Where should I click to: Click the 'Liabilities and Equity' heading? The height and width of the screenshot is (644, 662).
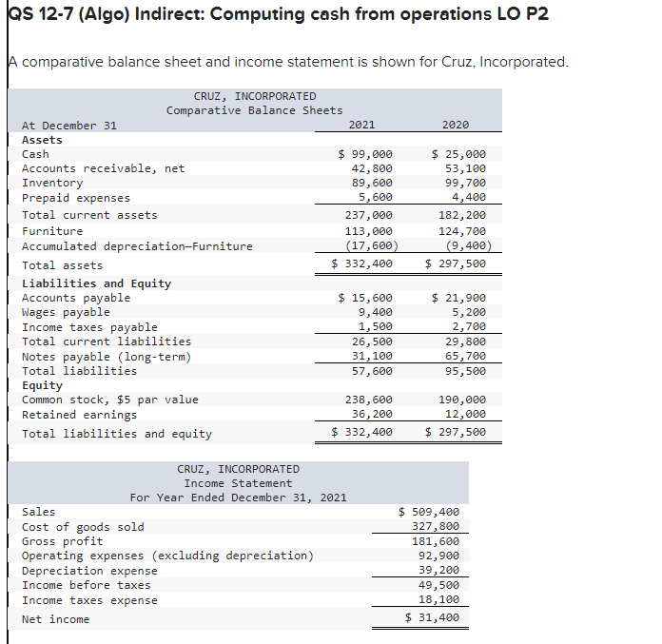(97, 283)
